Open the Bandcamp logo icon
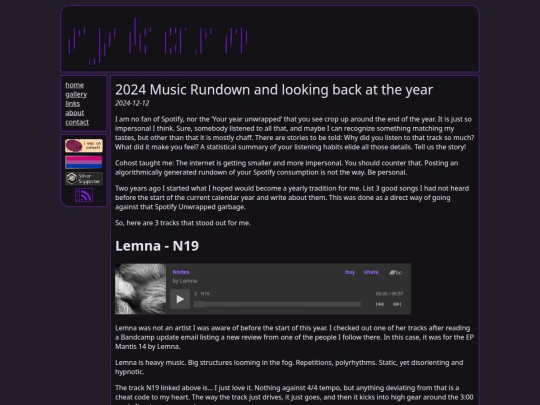 [395, 272]
